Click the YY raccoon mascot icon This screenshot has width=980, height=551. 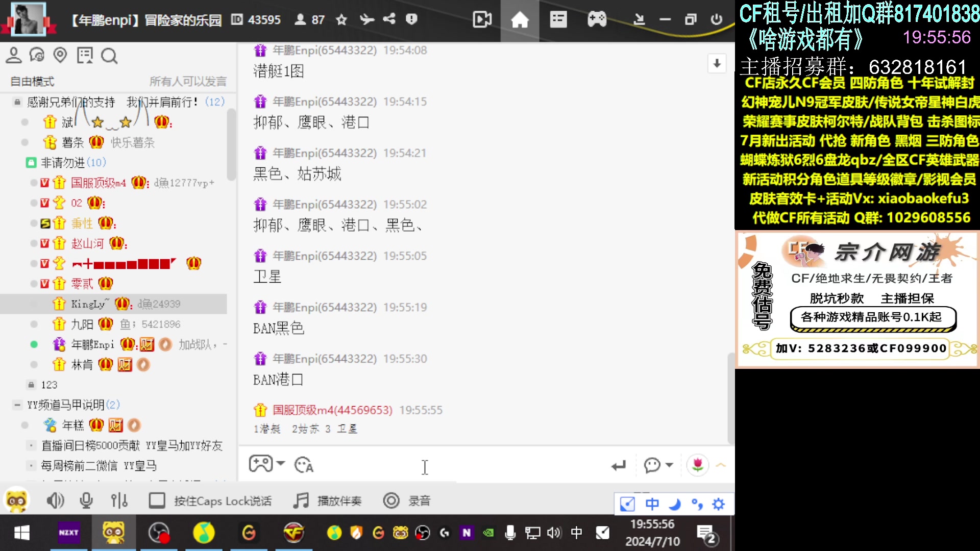16,500
